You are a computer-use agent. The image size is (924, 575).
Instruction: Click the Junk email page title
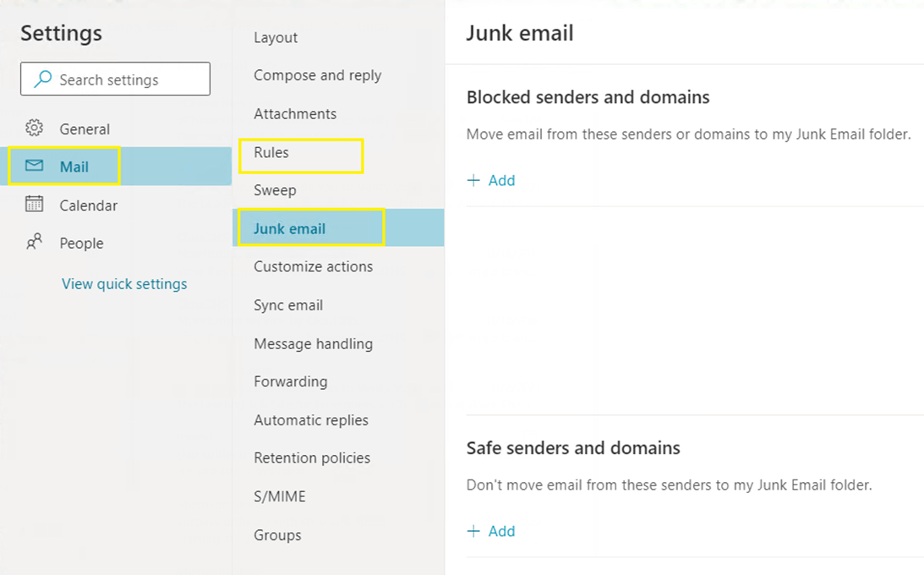(x=520, y=33)
